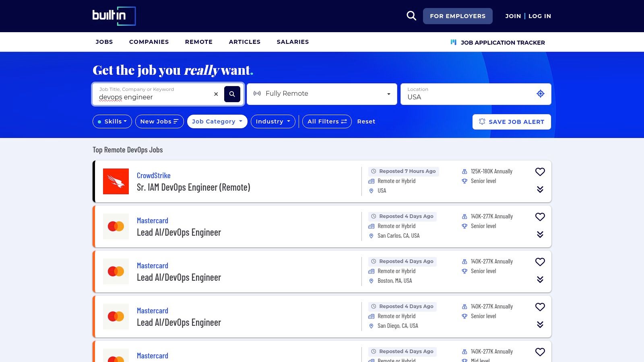Favorite the Mastercard San Diego job

[540, 307]
